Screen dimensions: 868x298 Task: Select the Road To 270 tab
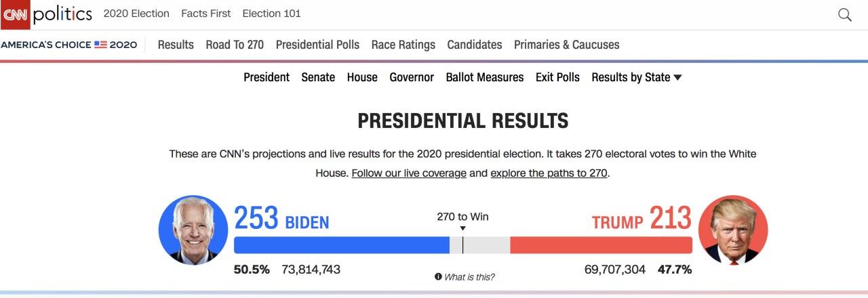coord(235,45)
